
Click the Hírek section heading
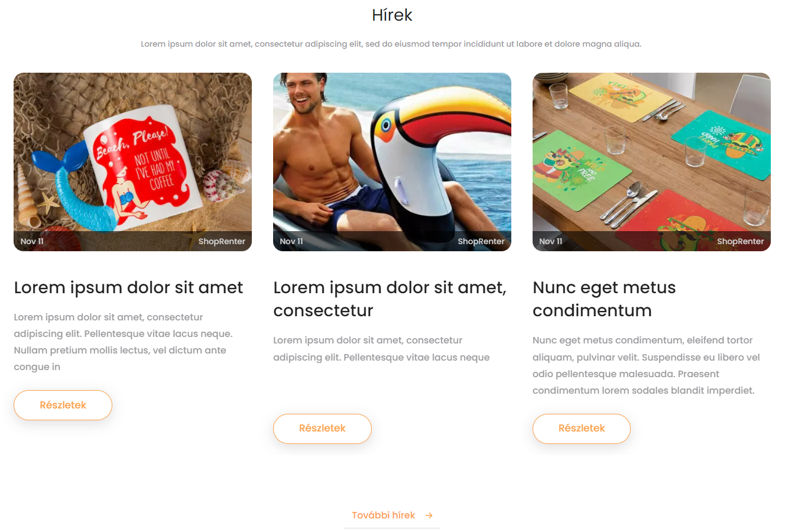(x=392, y=15)
